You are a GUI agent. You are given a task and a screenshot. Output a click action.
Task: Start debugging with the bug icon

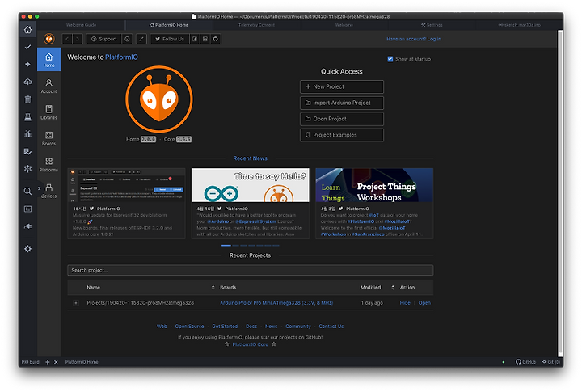click(x=27, y=134)
